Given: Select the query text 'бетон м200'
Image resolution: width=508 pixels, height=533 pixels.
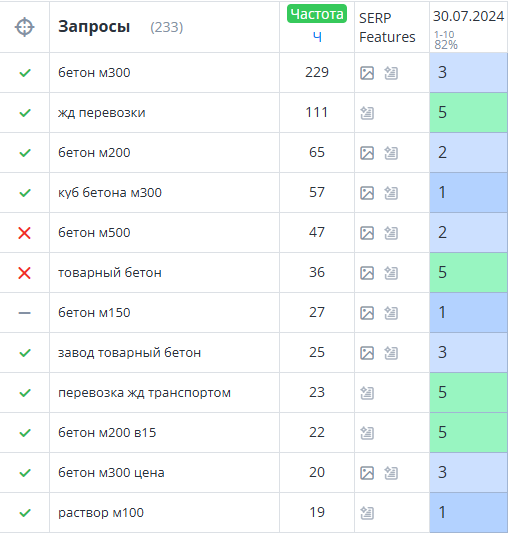Looking at the screenshot, I should pyautogui.click(x=94, y=153).
